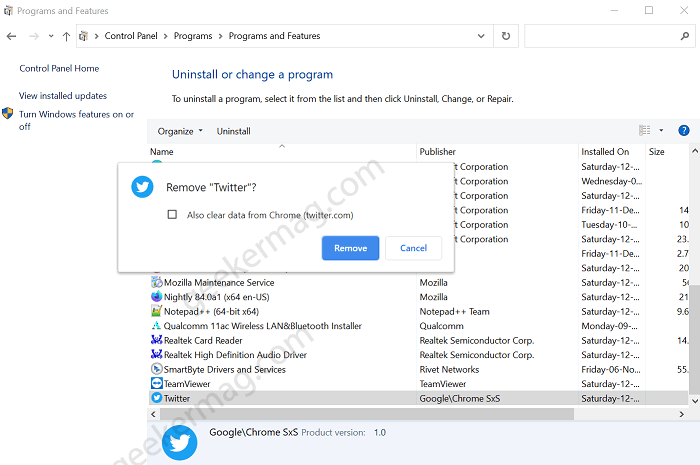This screenshot has height=465, width=700.
Task: Click the Back navigation arrow
Action: (12, 36)
